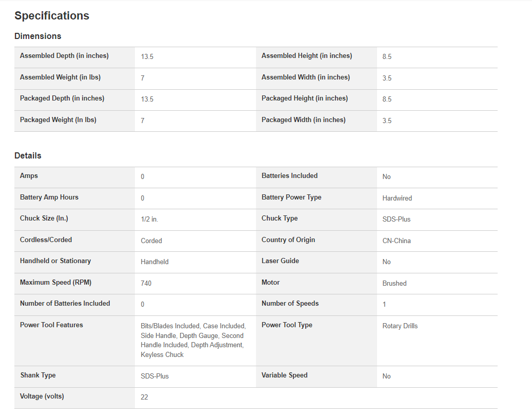
Task: Select the Voltage (volts) value 22
Action: [144, 397]
